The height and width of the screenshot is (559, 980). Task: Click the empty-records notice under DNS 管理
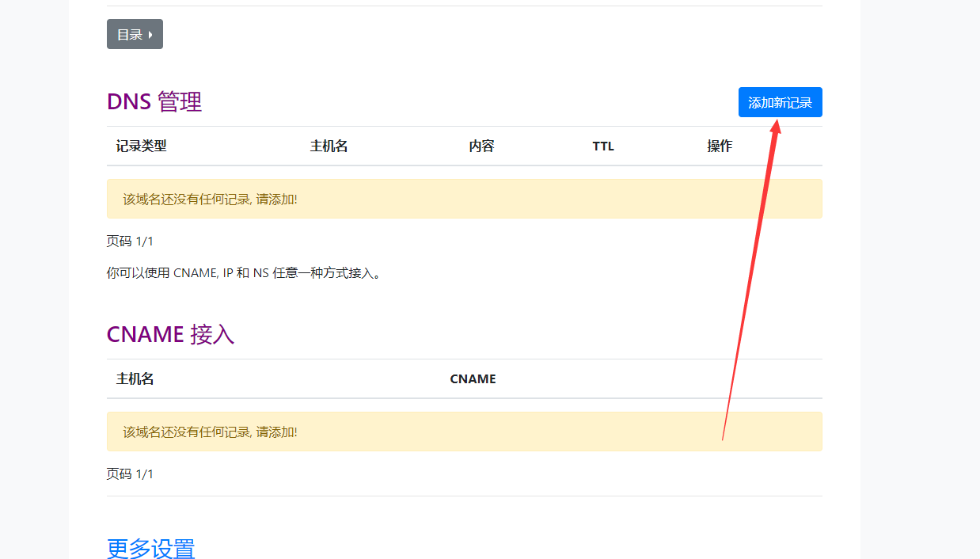[x=465, y=199]
